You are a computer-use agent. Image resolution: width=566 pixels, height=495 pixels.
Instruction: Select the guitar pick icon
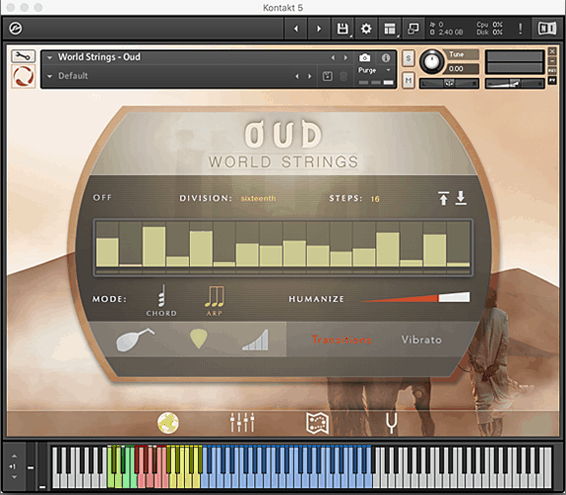coord(199,339)
